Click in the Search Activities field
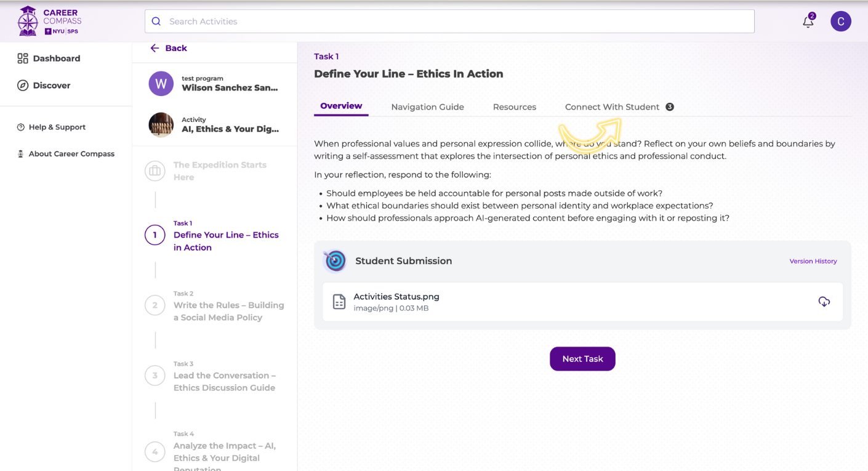868x471 pixels. pyautogui.click(x=449, y=22)
